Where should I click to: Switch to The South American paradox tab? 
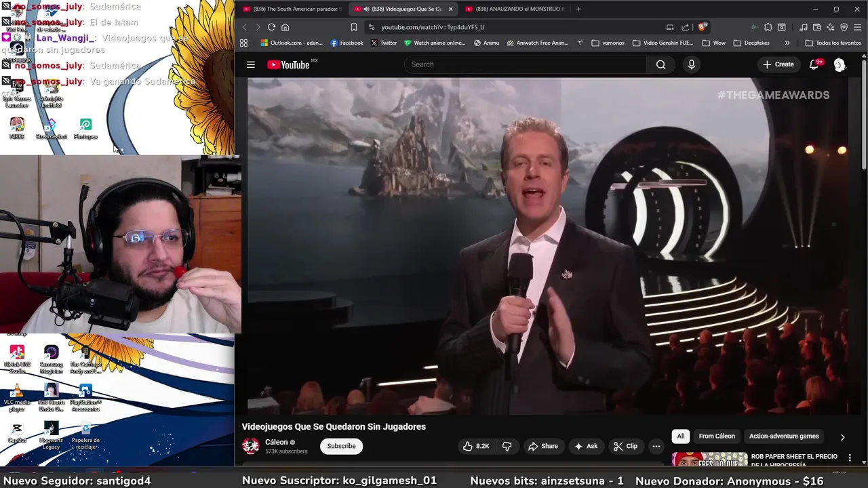coord(292,9)
